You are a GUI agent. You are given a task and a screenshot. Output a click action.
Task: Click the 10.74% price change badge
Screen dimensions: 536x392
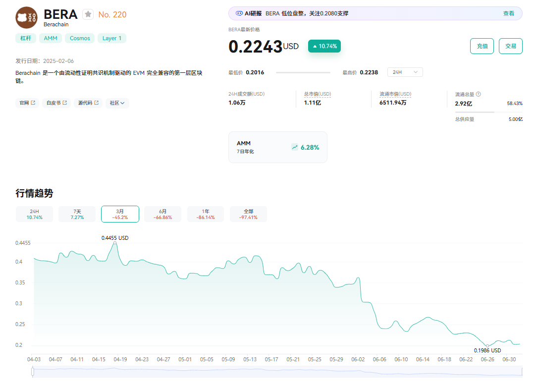(x=324, y=46)
